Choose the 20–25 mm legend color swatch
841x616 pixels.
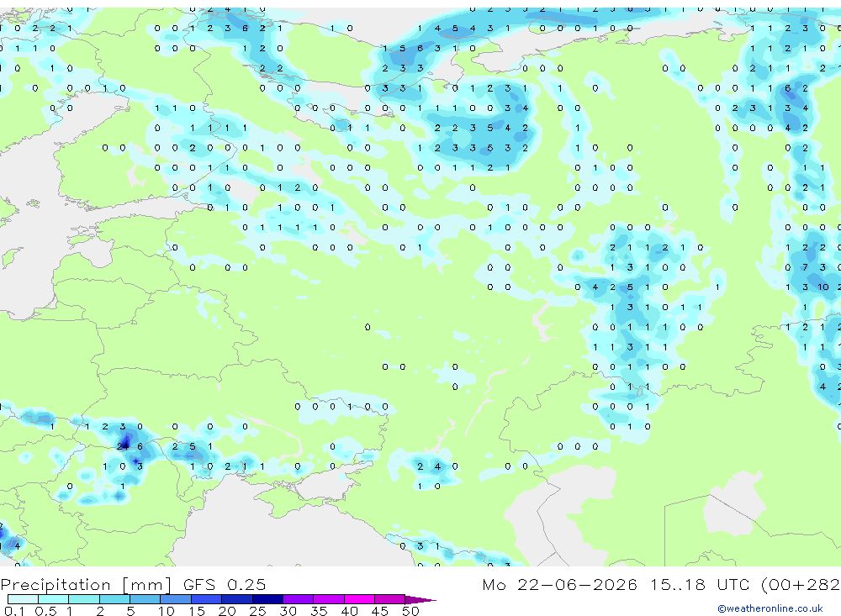[x=237, y=599]
